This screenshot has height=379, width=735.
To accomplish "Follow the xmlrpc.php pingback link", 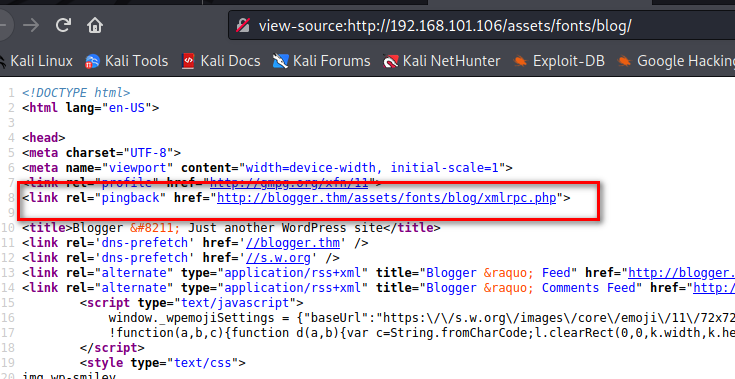I will click(386, 198).
